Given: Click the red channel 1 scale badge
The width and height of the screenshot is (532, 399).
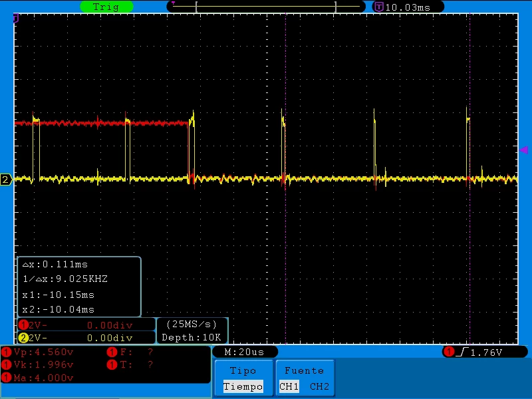Looking at the screenshot, I should [x=23, y=325].
